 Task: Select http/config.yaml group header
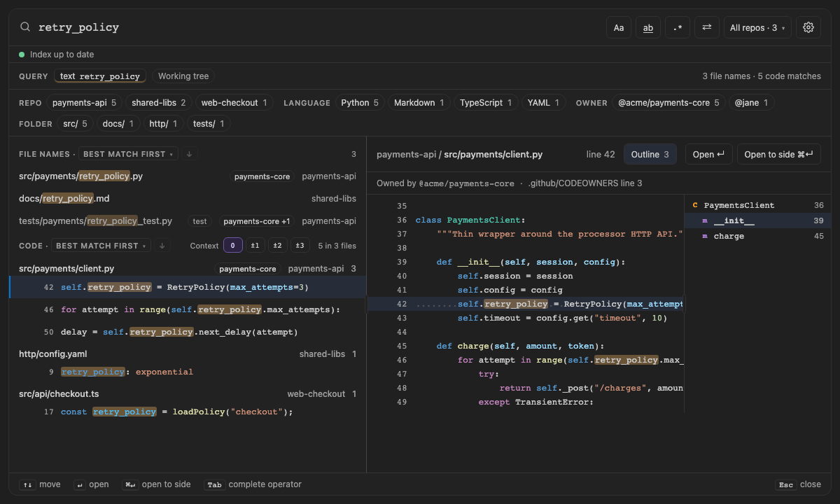pyautogui.click(x=188, y=354)
